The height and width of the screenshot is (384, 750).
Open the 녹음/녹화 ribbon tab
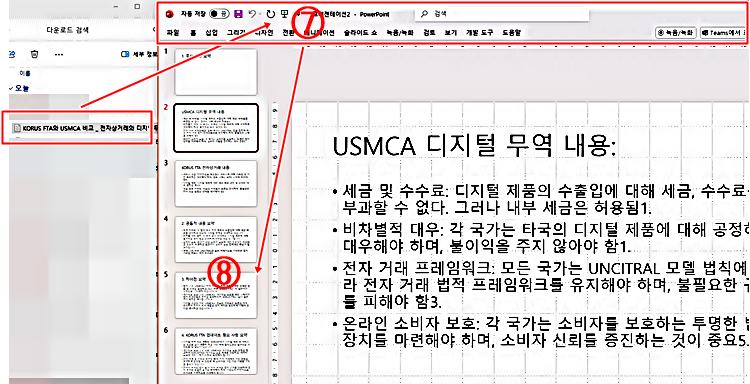pos(400,33)
